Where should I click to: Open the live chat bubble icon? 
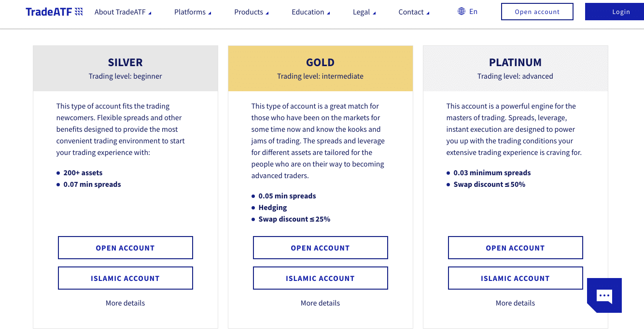point(604,295)
